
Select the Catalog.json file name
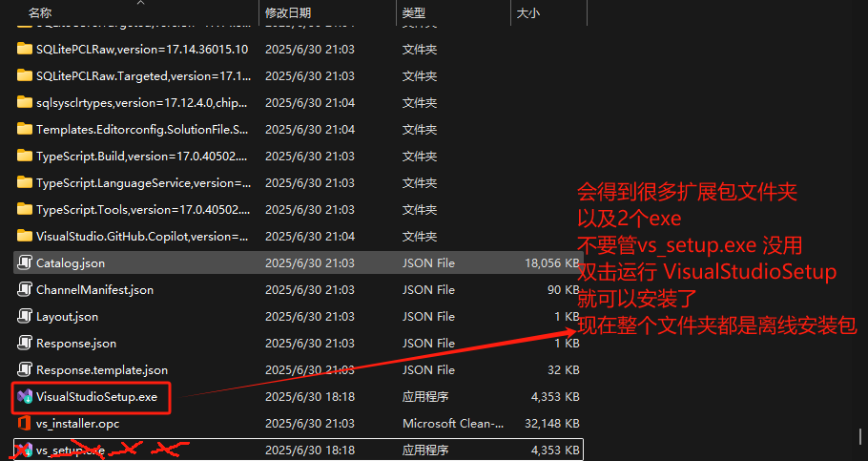[71, 263]
